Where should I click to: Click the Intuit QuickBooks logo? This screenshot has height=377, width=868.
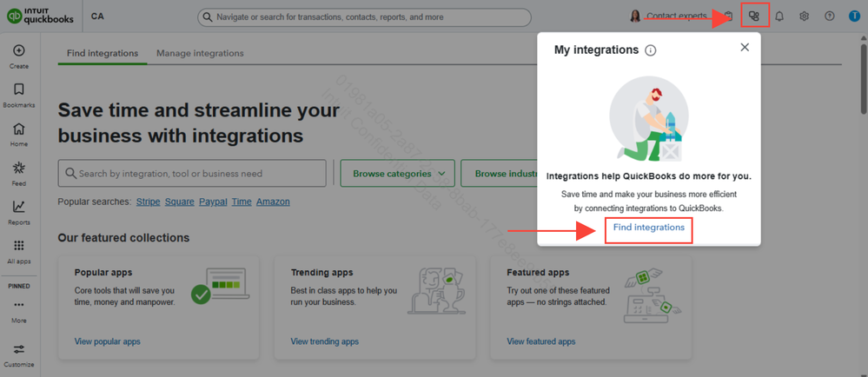[41, 17]
